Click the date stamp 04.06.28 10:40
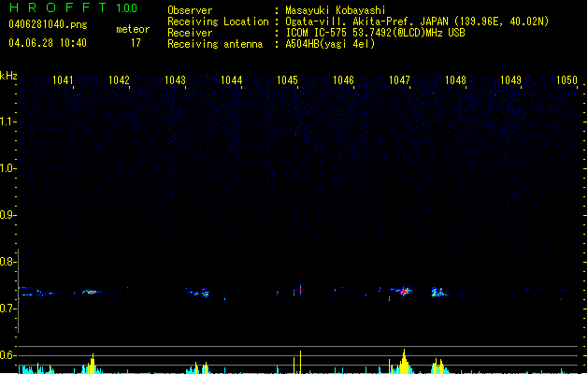Screen dimensions: 588x374 point(48,43)
